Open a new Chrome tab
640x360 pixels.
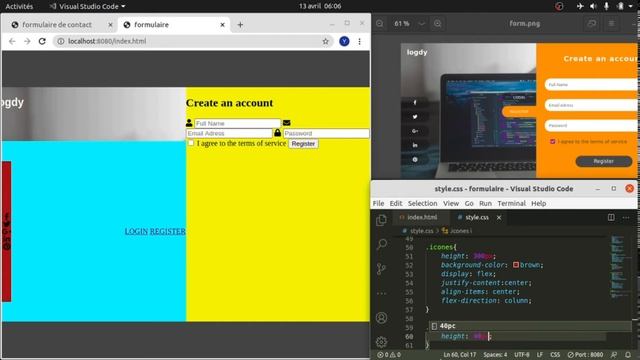pyautogui.click(x=240, y=25)
